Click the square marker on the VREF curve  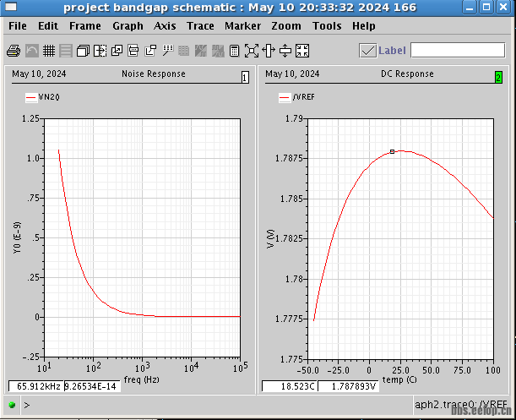(x=392, y=151)
